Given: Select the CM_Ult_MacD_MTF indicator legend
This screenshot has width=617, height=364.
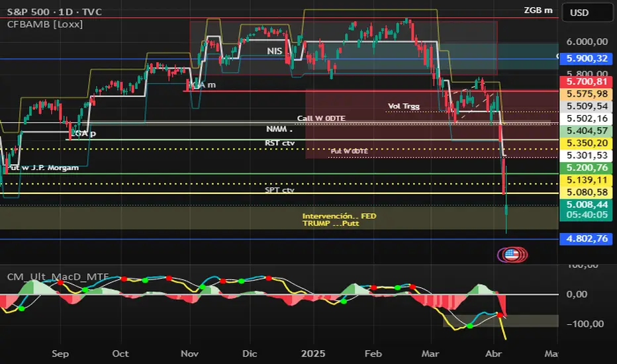Looking at the screenshot, I should (58, 277).
